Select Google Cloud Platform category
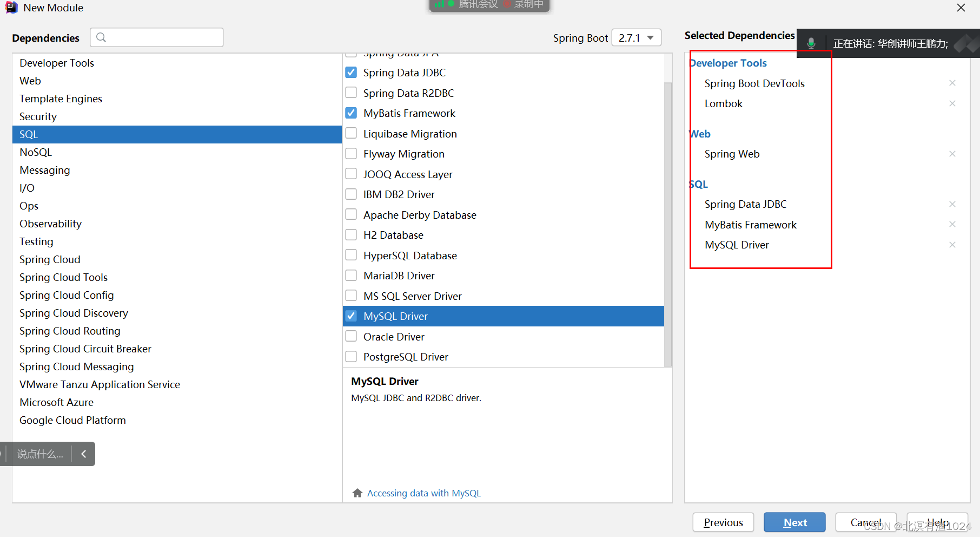Screen dimensions: 980x537 pyautogui.click(x=177, y=420)
